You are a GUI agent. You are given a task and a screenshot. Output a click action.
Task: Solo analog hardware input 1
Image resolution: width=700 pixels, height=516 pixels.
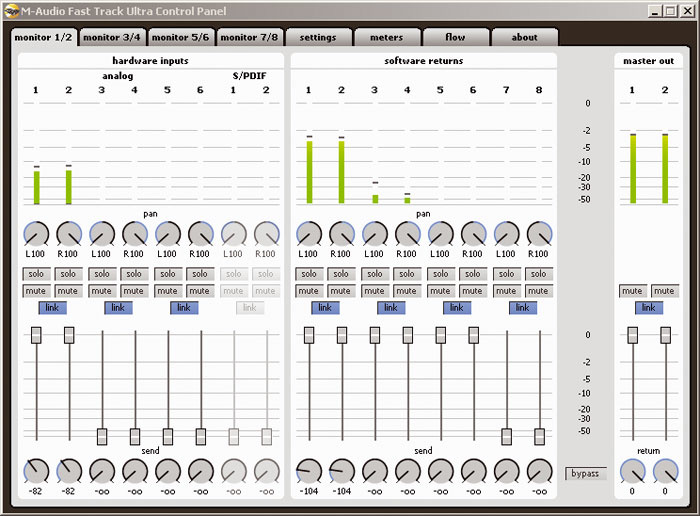point(36,274)
